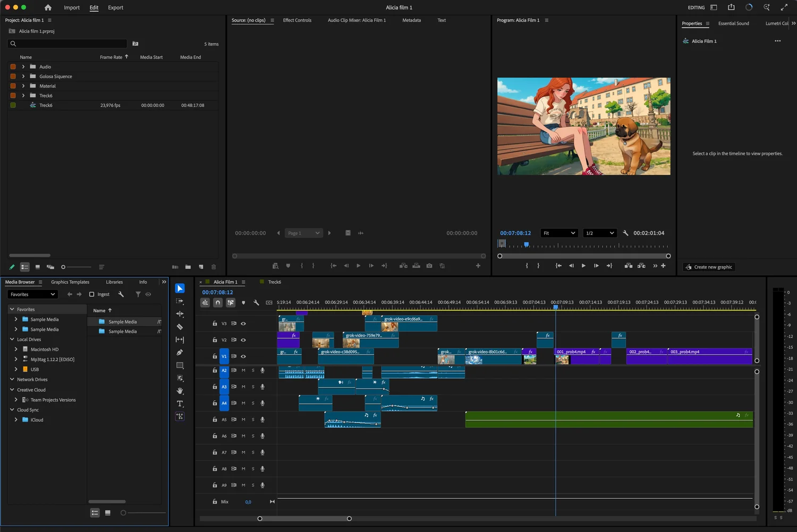Adjust Media Browser zoom slider
This screenshot has height=532, width=797.
pyautogui.click(x=143, y=513)
